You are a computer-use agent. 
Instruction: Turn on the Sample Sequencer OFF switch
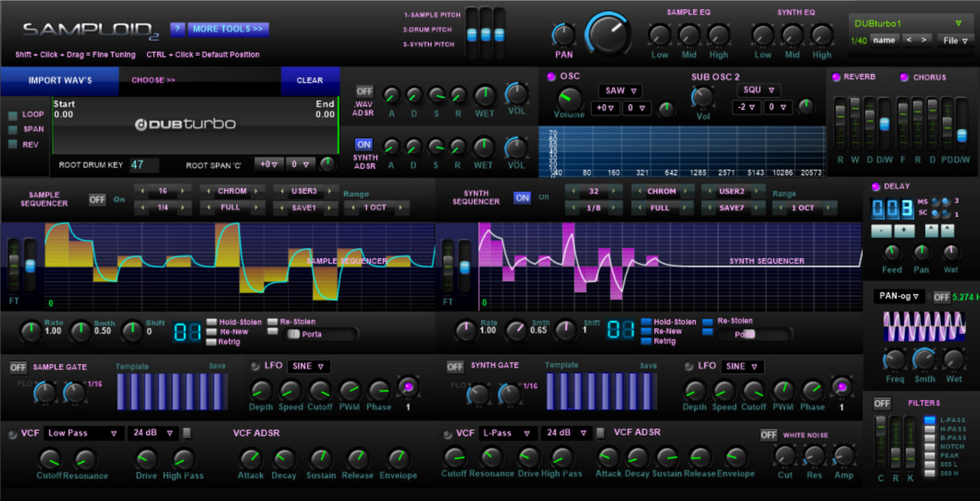click(x=97, y=199)
